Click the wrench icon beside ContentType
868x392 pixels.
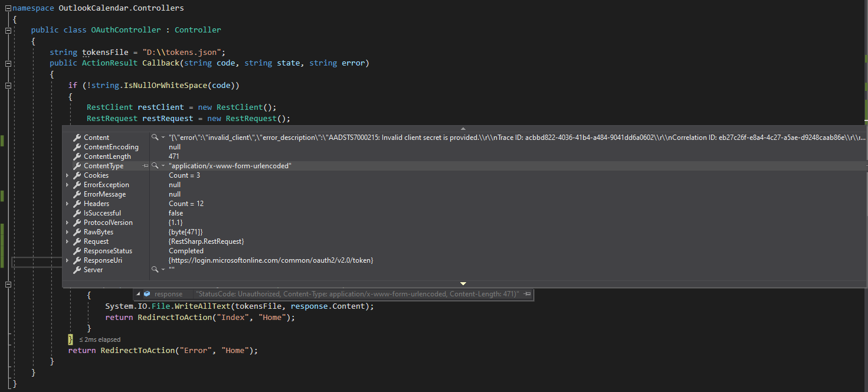coord(77,166)
